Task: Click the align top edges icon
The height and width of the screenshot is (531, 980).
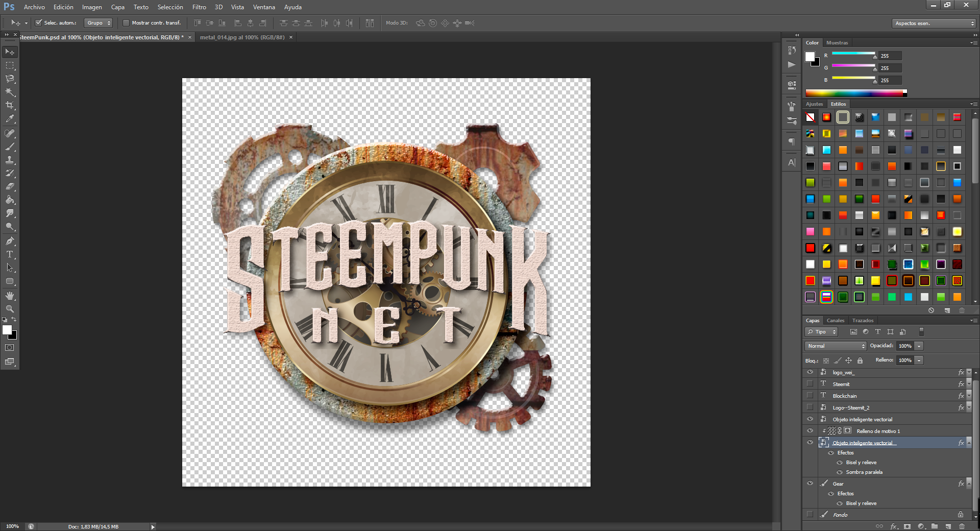Action: pos(198,23)
